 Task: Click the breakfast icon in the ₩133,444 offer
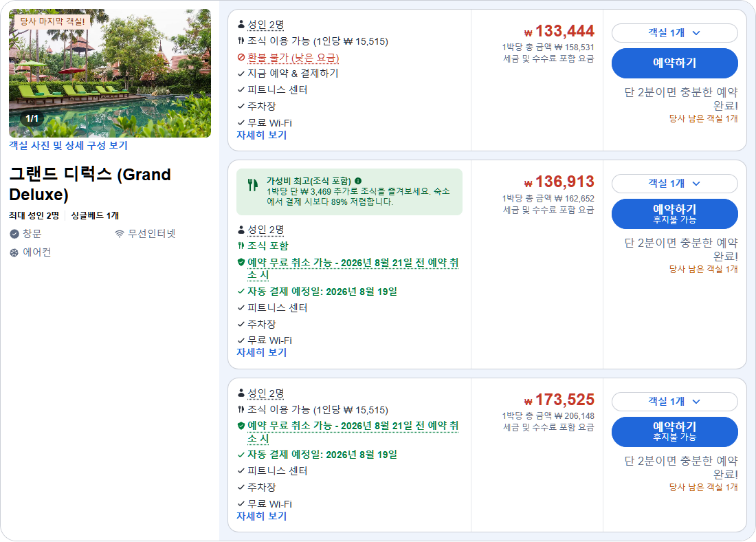coord(241,41)
